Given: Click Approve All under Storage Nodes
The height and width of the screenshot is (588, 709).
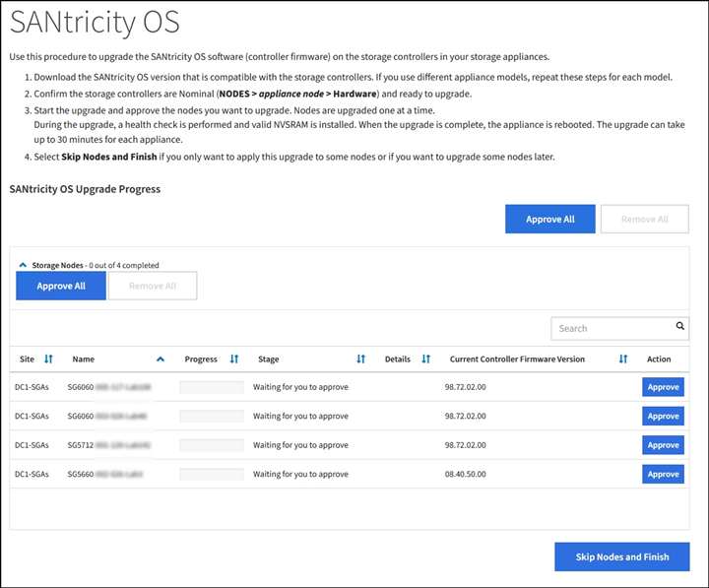Looking at the screenshot, I should pos(61,286).
